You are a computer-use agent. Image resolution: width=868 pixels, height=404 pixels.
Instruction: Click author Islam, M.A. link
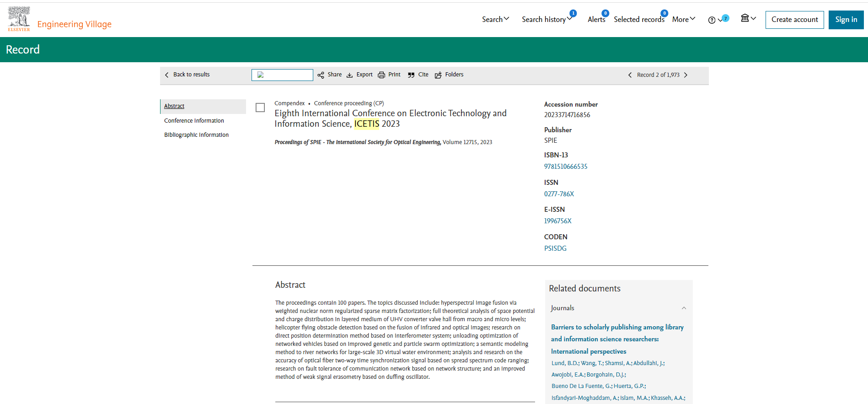(x=635, y=398)
